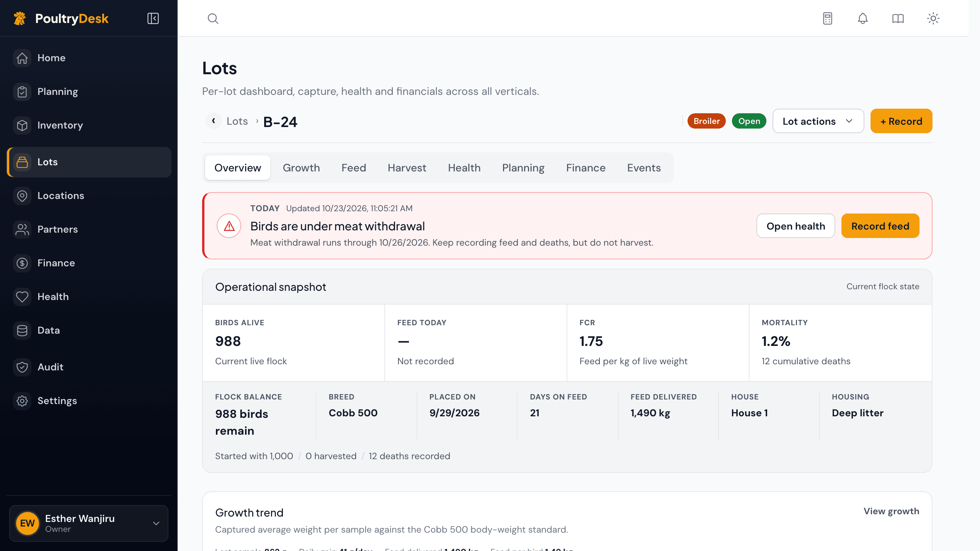Open notifications bell icon
980x551 pixels.
[x=862, y=18]
